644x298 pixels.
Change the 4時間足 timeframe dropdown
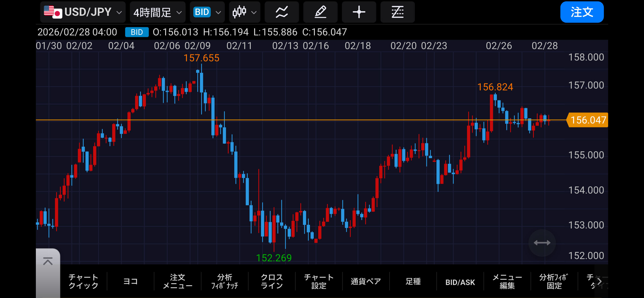pyautogui.click(x=157, y=12)
